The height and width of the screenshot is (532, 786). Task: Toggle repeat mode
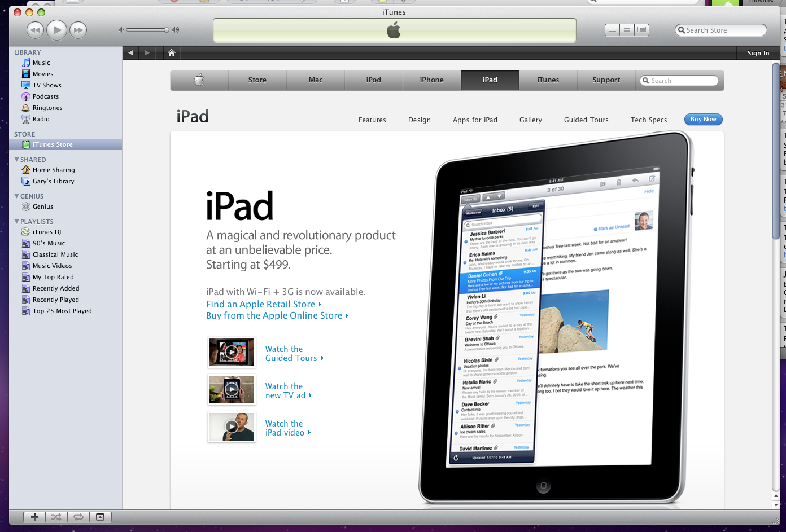[78, 517]
